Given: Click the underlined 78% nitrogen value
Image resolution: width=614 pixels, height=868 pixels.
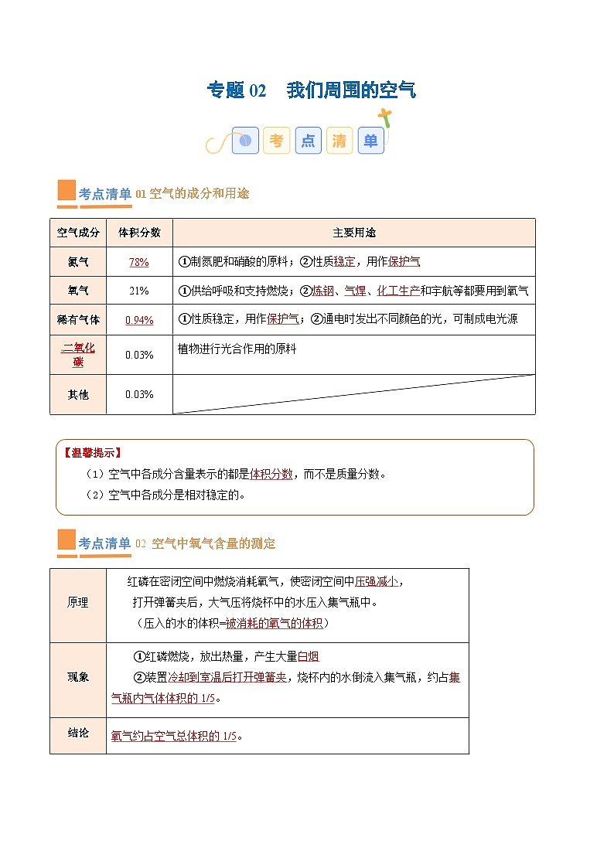Looking at the screenshot, I should (x=139, y=262).
